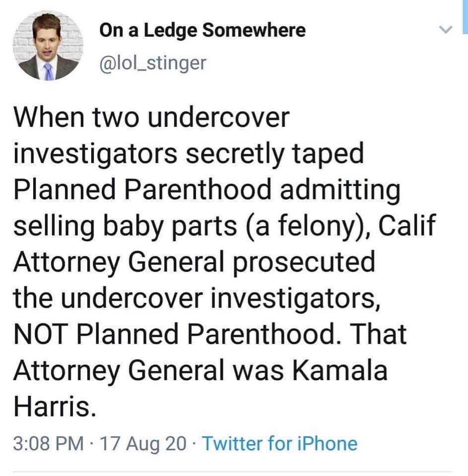Image resolution: width=468 pixels, height=476 pixels.
Task: Click the phrase investigators secretly taped
Action: 188,155
